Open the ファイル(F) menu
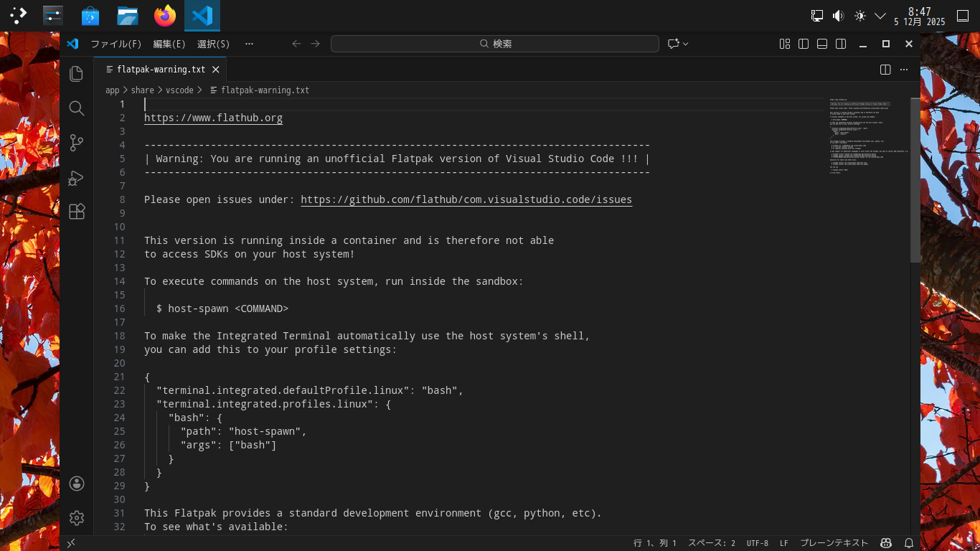 coord(116,44)
